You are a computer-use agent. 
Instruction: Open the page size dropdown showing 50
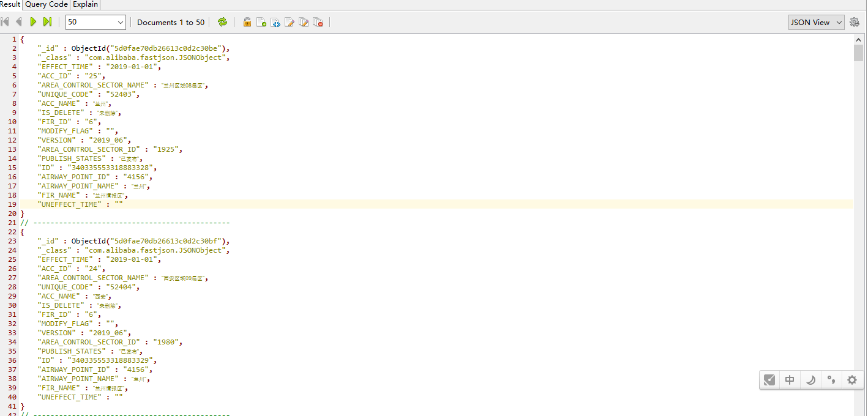[95, 22]
